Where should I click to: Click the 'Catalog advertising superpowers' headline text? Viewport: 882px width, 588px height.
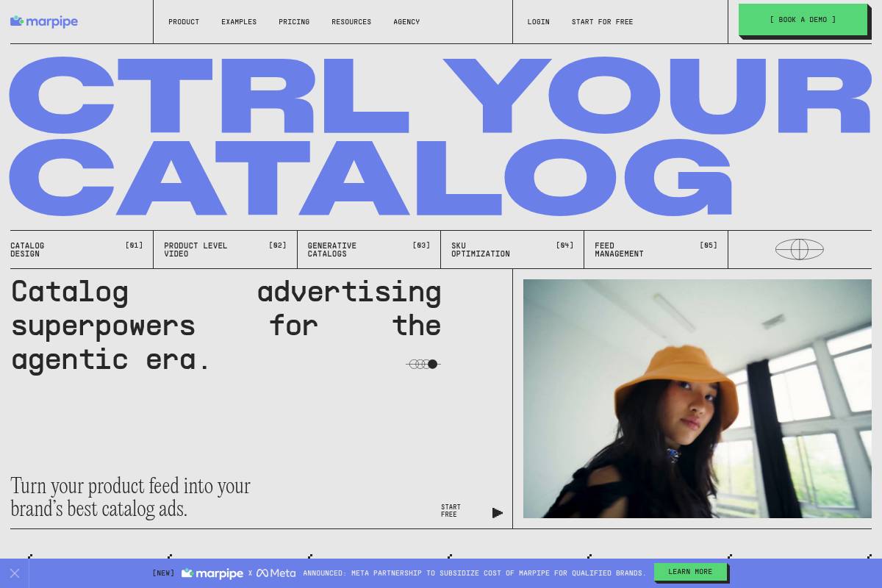(226, 325)
